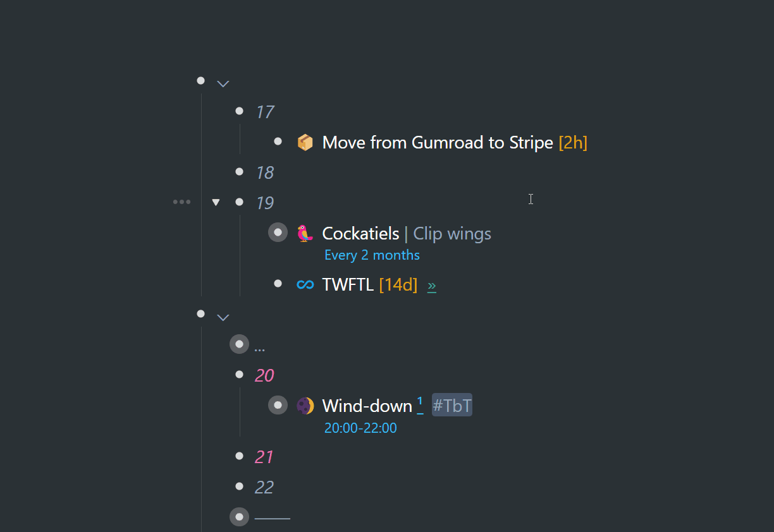Click the Every 2 months note
Image resolution: width=774 pixels, height=532 pixels.
372,255
